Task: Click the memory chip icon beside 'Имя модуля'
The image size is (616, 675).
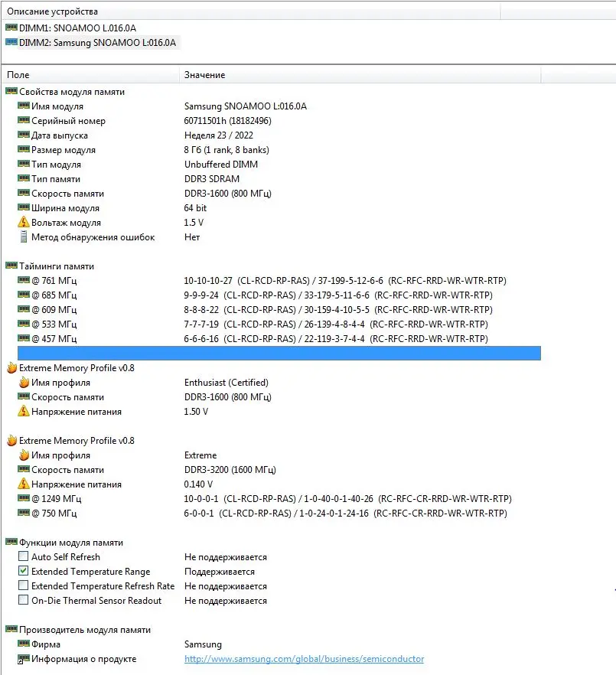Action: [23, 106]
